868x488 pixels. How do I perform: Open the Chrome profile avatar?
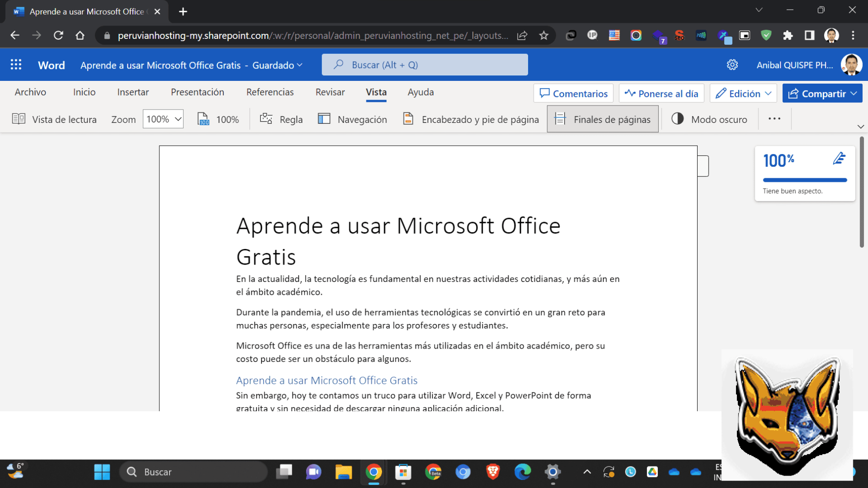tap(831, 35)
